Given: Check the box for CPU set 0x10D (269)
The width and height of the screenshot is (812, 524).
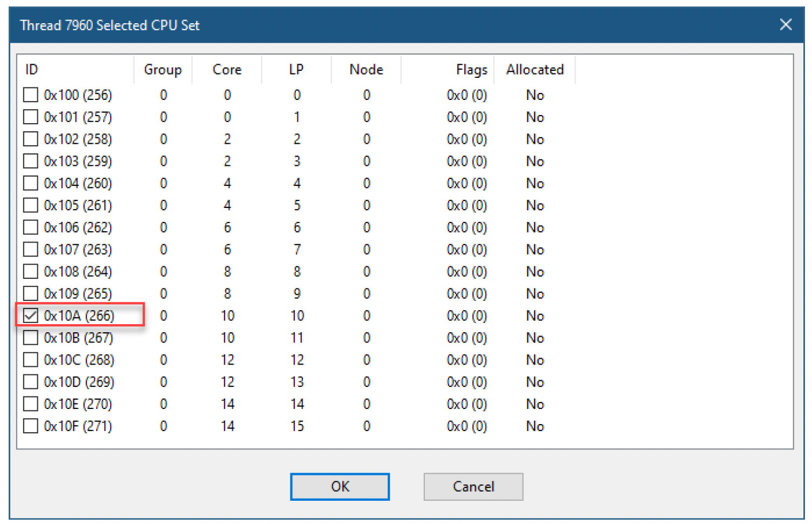Looking at the screenshot, I should (31, 382).
